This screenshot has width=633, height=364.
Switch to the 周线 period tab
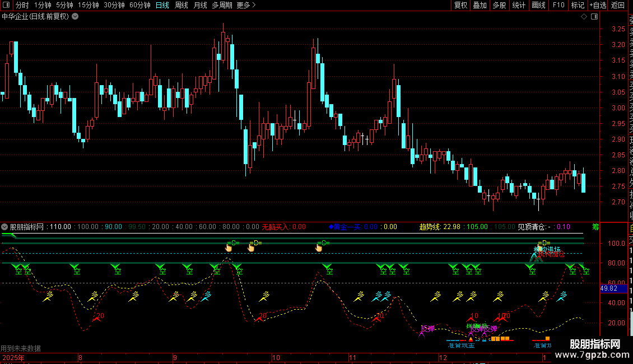pos(181,5)
